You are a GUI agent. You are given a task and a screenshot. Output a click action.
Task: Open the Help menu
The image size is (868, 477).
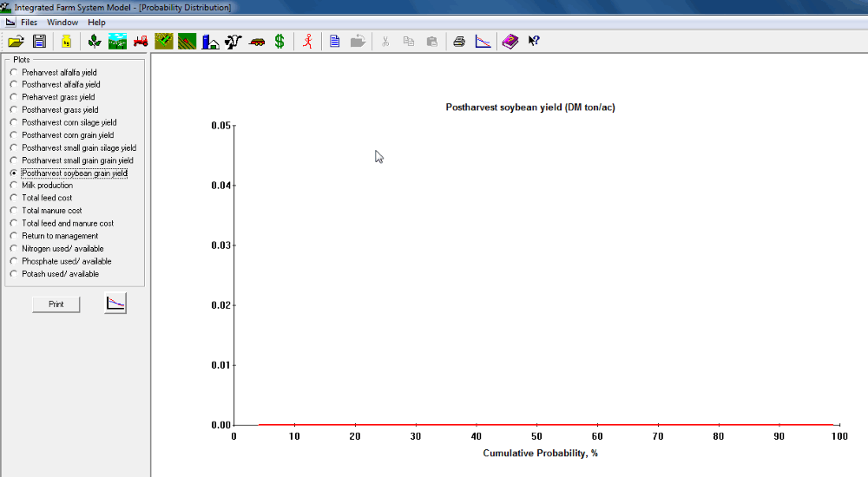[x=96, y=23]
